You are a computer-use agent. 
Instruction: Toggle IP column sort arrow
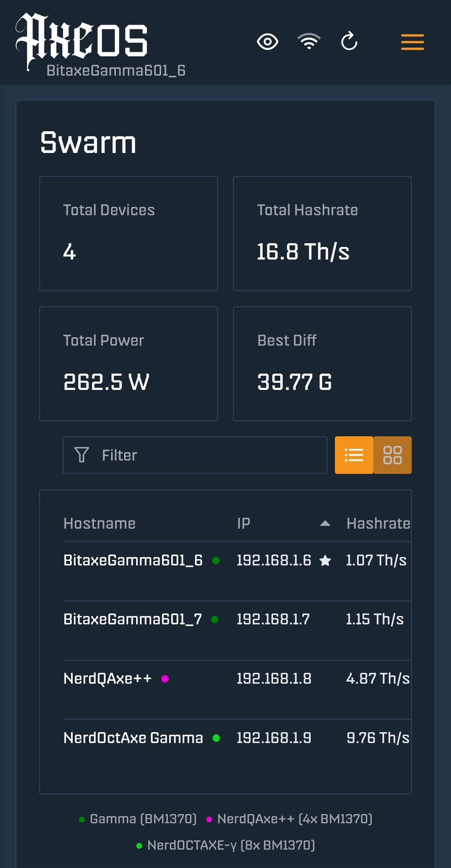[325, 524]
